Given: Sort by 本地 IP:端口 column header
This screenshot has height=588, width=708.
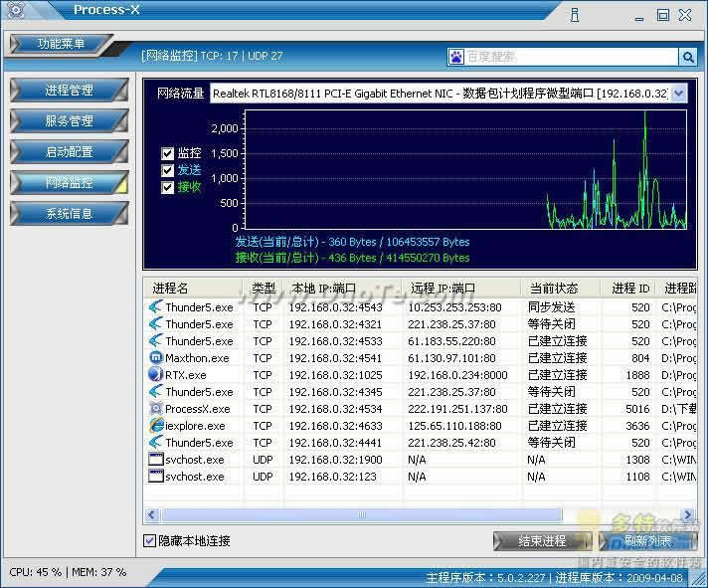Looking at the screenshot, I should 342,289.
